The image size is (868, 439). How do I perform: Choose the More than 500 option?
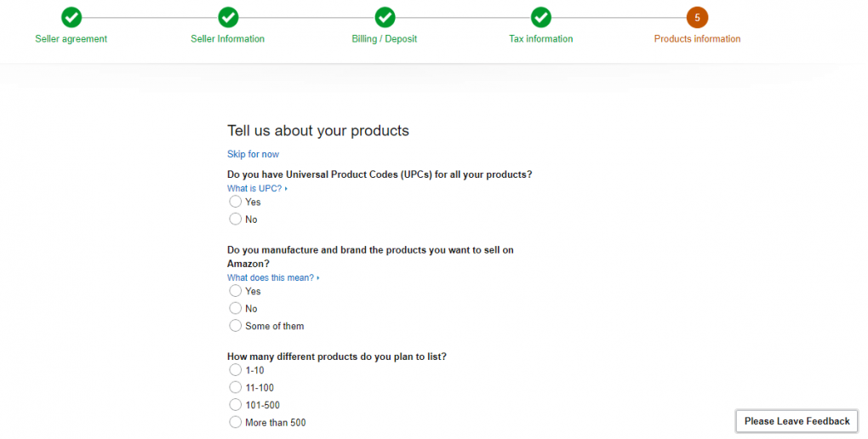pos(236,423)
